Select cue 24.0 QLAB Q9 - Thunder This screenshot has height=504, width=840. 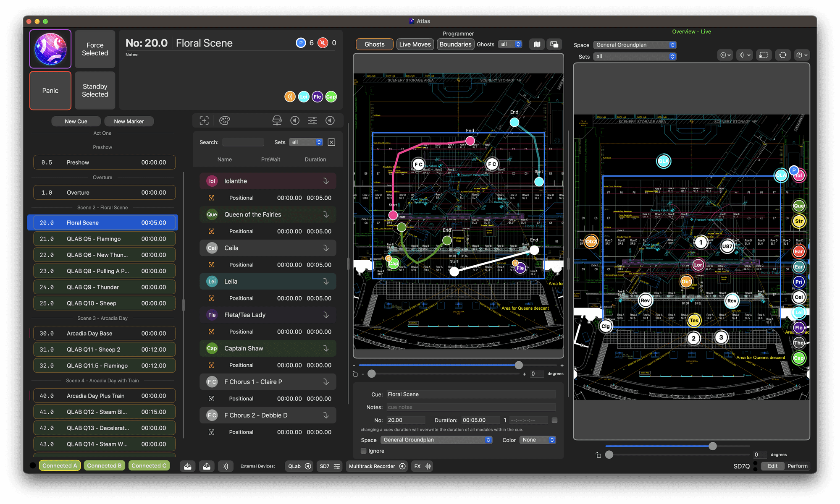(x=105, y=287)
